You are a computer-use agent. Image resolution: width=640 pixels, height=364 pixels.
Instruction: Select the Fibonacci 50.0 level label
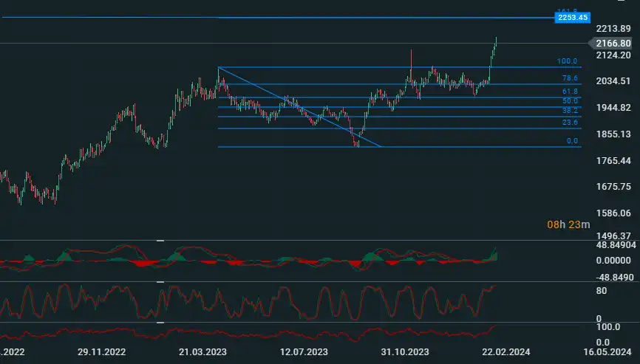[x=569, y=101]
